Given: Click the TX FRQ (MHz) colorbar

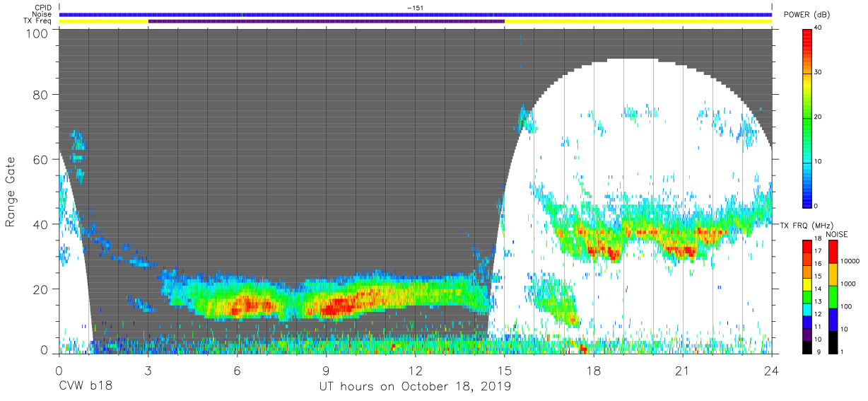Looking at the screenshot, I should pyautogui.click(x=807, y=296).
